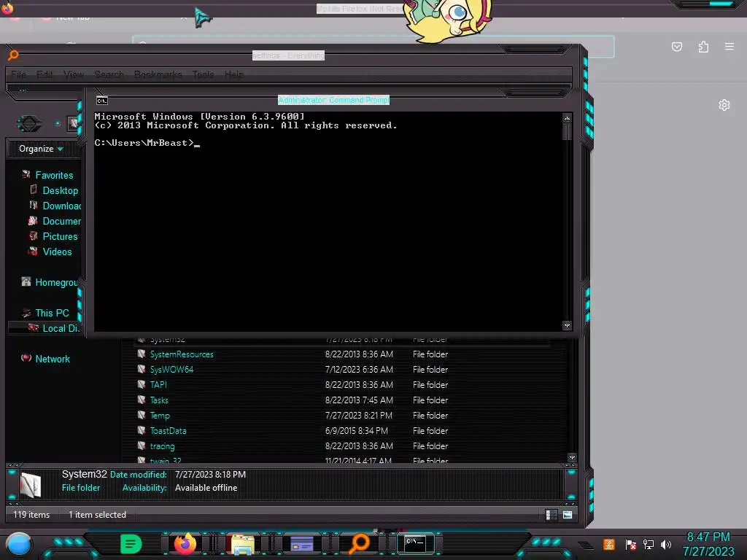Open the Tools menu in Everything
This screenshot has height=560, width=747.
pyautogui.click(x=203, y=75)
